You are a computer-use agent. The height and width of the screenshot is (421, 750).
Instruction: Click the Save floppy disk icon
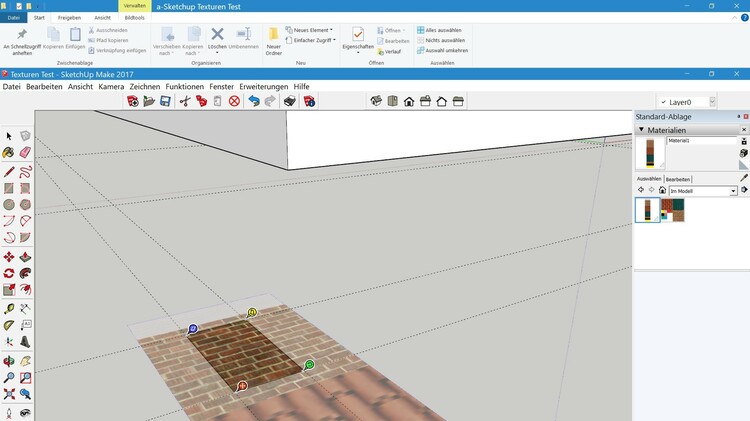(166, 101)
